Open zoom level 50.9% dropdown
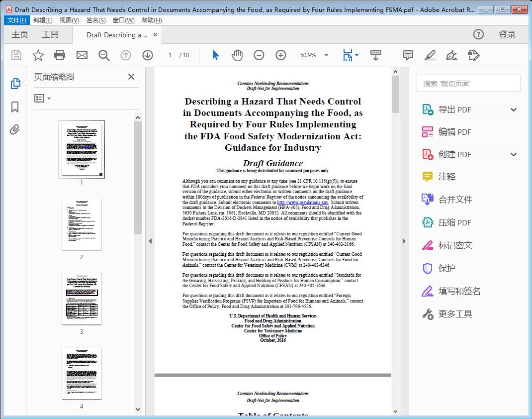The height and width of the screenshot is (419, 532). click(326, 55)
